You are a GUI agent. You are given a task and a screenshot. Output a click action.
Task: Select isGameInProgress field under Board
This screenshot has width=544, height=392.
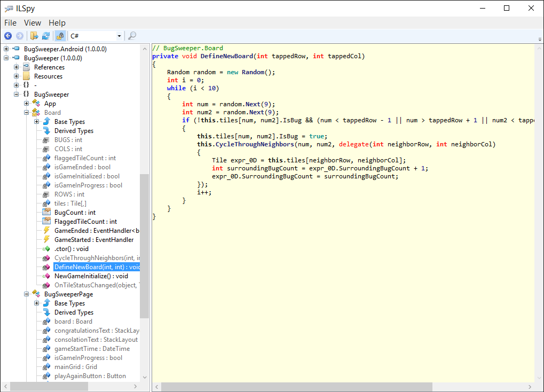point(88,185)
